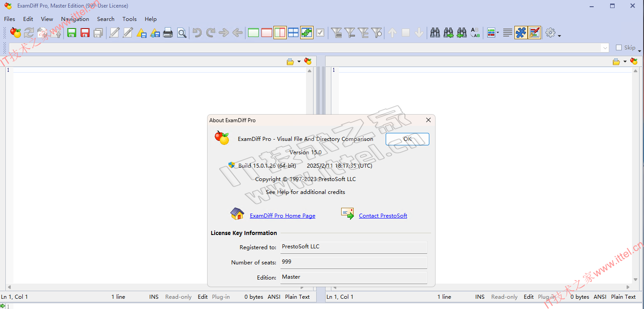Click the green Save left file icon
The width and height of the screenshot is (644, 309).
pos(72,33)
